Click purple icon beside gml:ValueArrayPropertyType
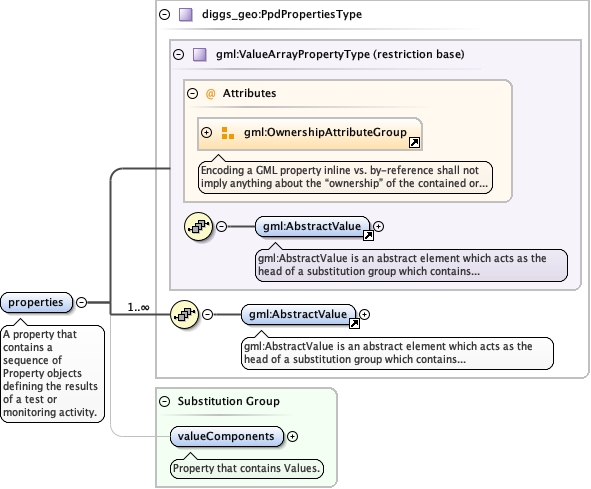The width and height of the screenshot is (591, 489). 199,55
